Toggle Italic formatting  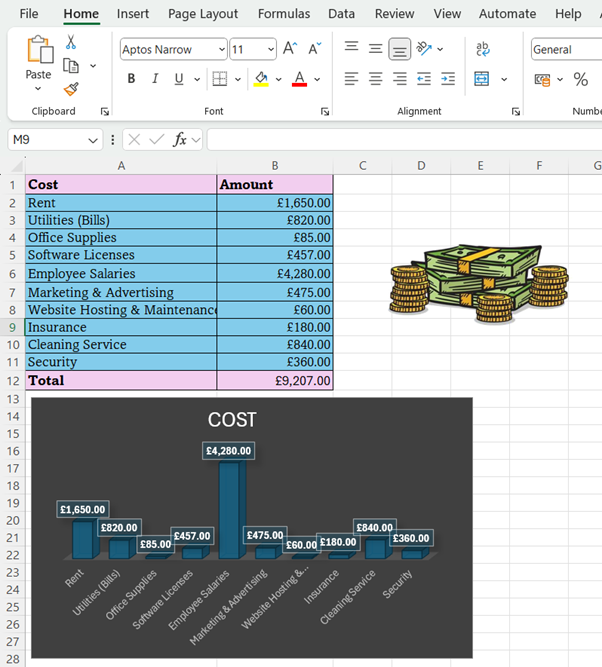click(155, 79)
